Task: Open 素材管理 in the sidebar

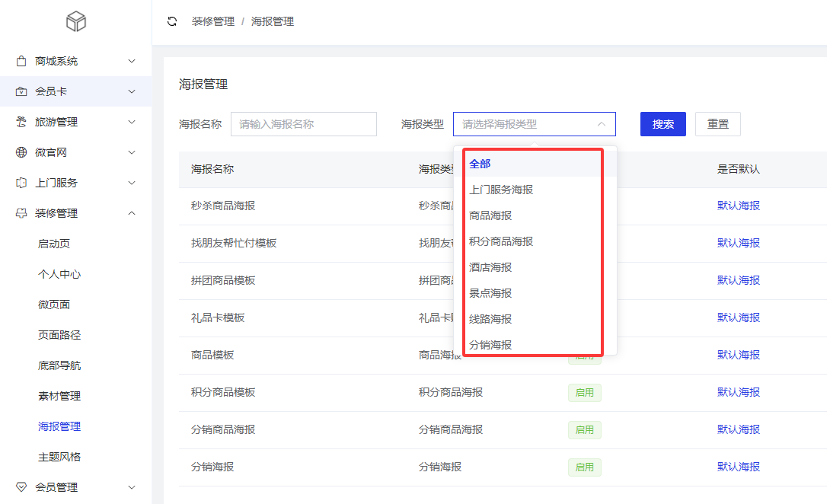Action: pos(59,396)
